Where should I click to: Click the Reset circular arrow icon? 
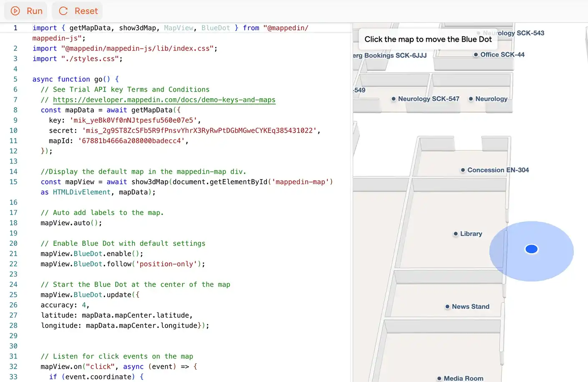pyautogui.click(x=63, y=11)
